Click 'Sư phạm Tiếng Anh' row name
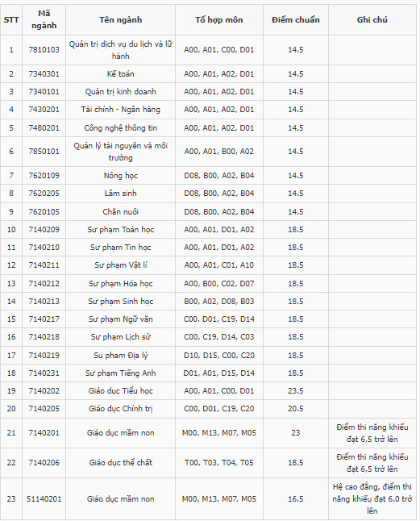This screenshot has width=420, height=521. point(121,373)
